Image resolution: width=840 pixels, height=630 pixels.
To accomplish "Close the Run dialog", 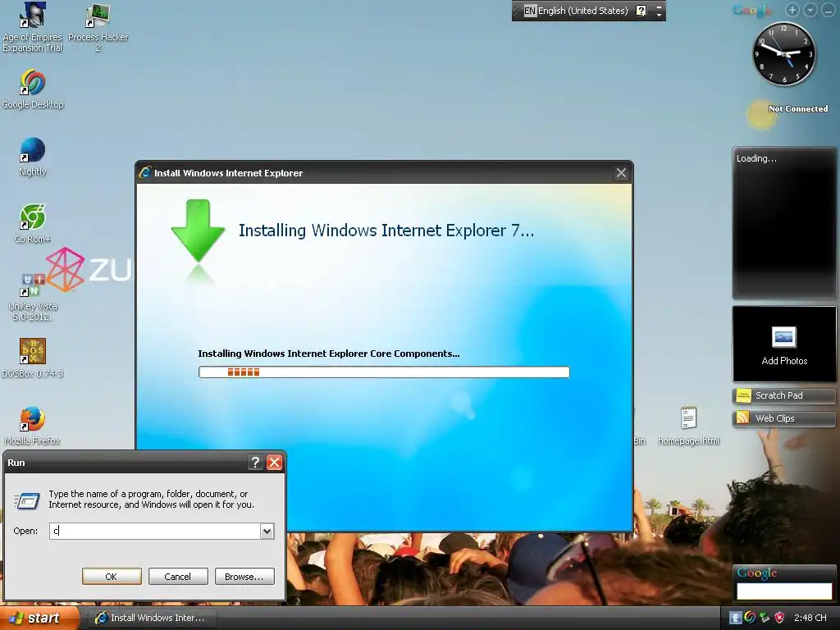I will 274,463.
